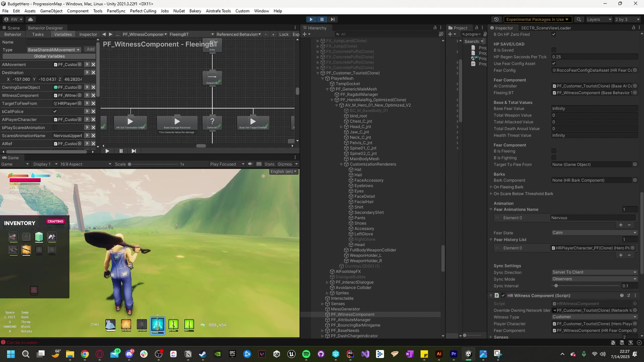The height and width of the screenshot is (362, 644).
Task: Click the Behavior Designer step forward icon
Action: tap(134, 151)
